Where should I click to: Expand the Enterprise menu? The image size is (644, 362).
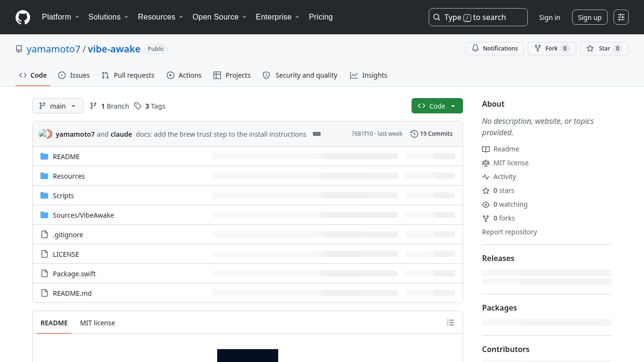[278, 17]
